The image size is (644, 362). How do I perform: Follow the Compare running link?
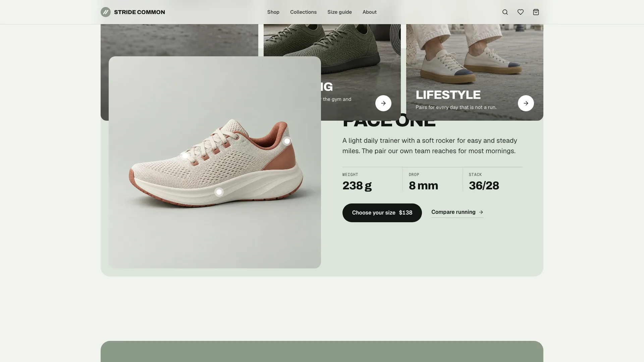[458, 212]
